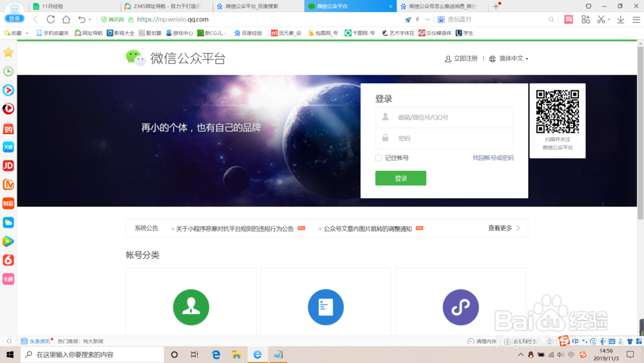The height and width of the screenshot is (363, 644).
Task: Open 手机收藏夹 bookmark
Action: pos(53,33)
